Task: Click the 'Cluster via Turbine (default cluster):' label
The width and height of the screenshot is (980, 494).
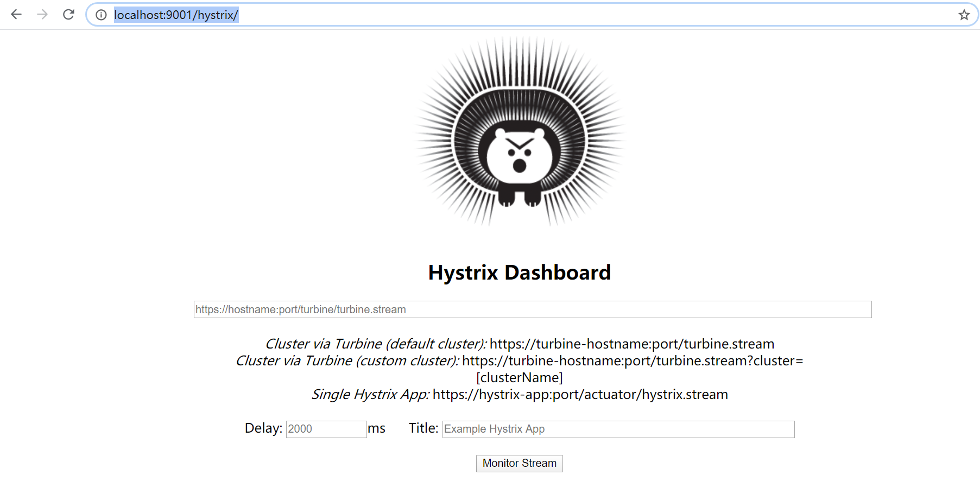Action: [376, 344]
